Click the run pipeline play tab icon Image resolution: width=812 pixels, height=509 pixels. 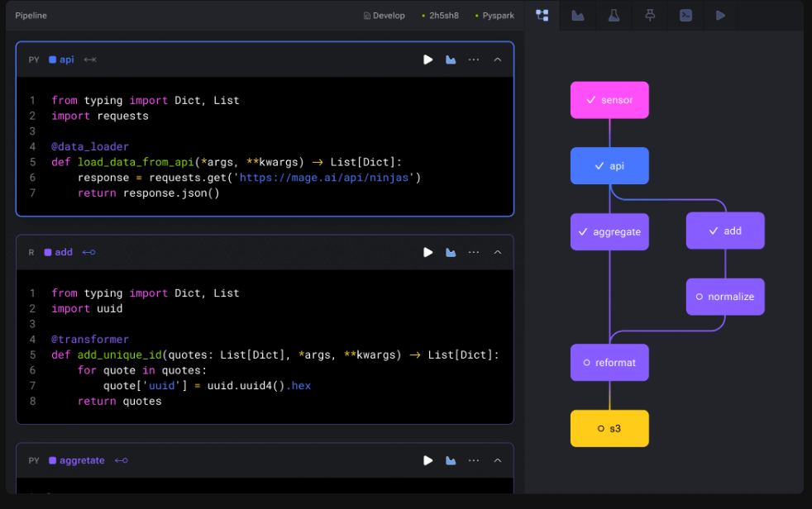click(x=720, y=16)
